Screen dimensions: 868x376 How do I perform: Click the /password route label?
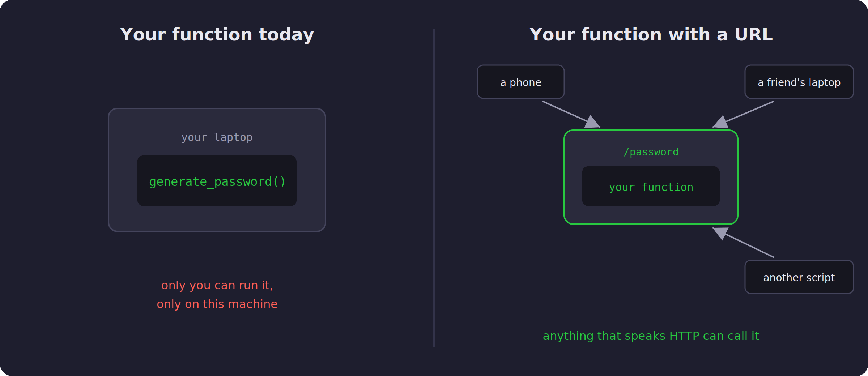tap(651, 152)
